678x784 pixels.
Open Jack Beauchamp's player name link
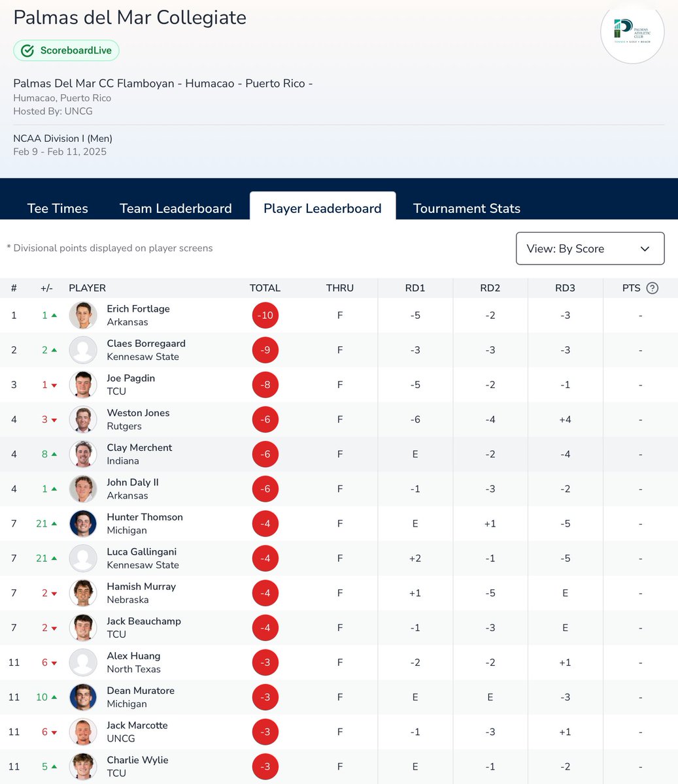[144, 620]
